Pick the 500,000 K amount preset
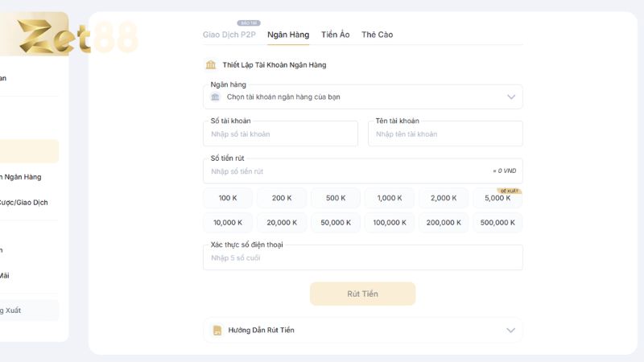 tap(497, 223)
